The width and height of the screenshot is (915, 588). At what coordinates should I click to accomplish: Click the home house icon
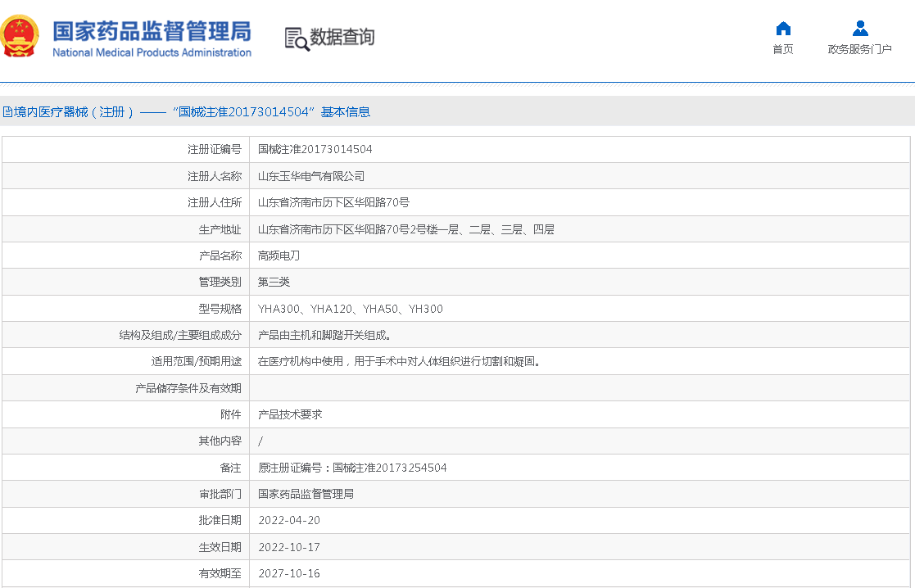pyautogui.click(x=783, y=29)
